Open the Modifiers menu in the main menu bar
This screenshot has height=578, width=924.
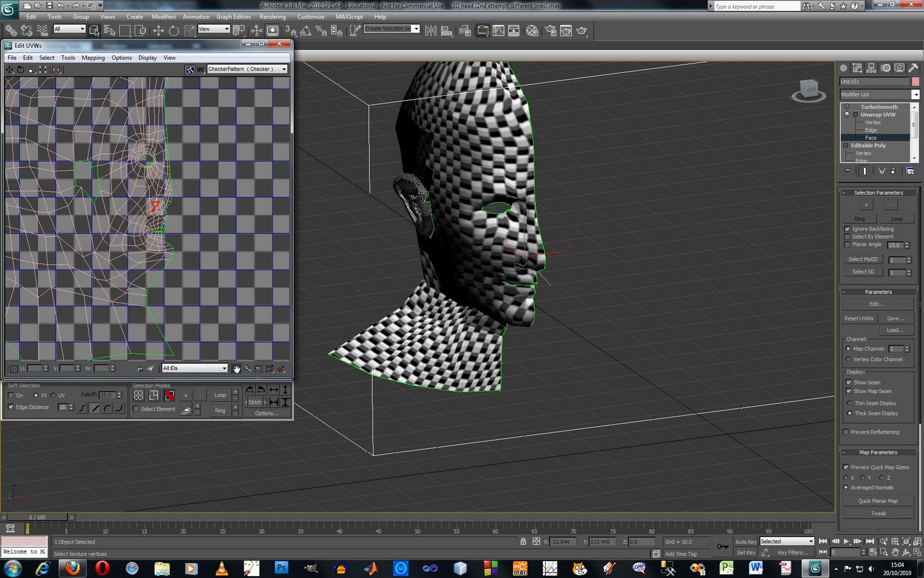[163, 17]
